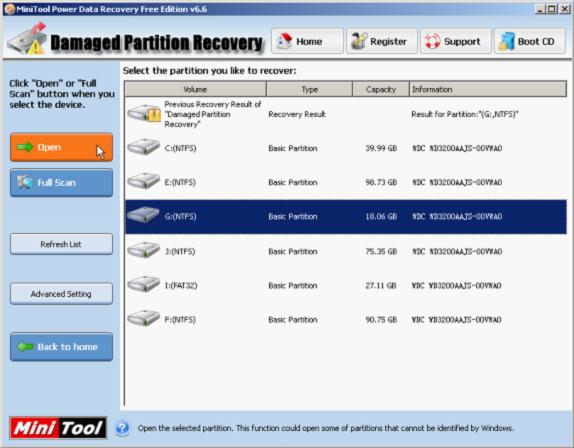Select the F:(NTFS) volume label
The width and height of the screenshot is (574, 448).
pyautogui.click(x=180, y=320)
